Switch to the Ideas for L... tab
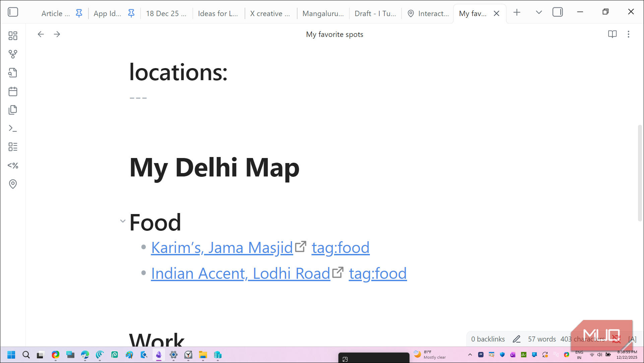This screenshot has width=644, height=363. (x=218, y=13)
